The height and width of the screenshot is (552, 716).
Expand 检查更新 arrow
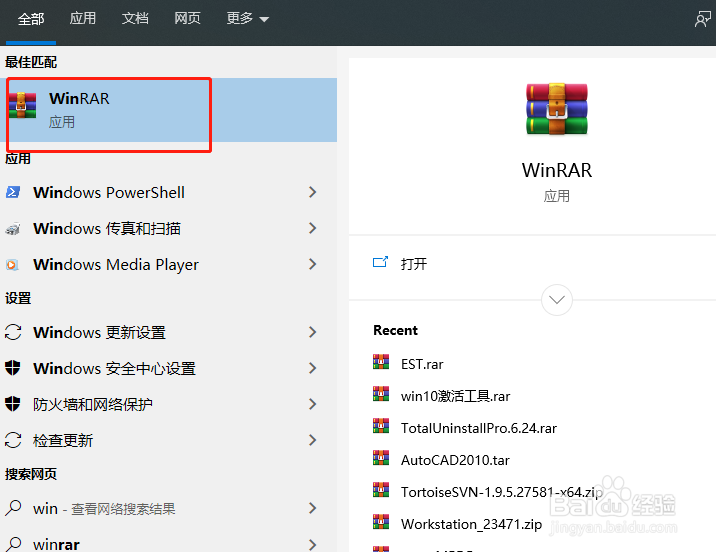[x=312, y=440]
